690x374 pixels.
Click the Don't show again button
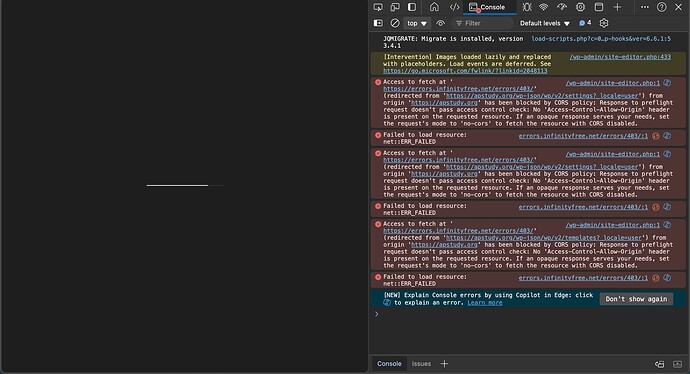pos(636,299)
